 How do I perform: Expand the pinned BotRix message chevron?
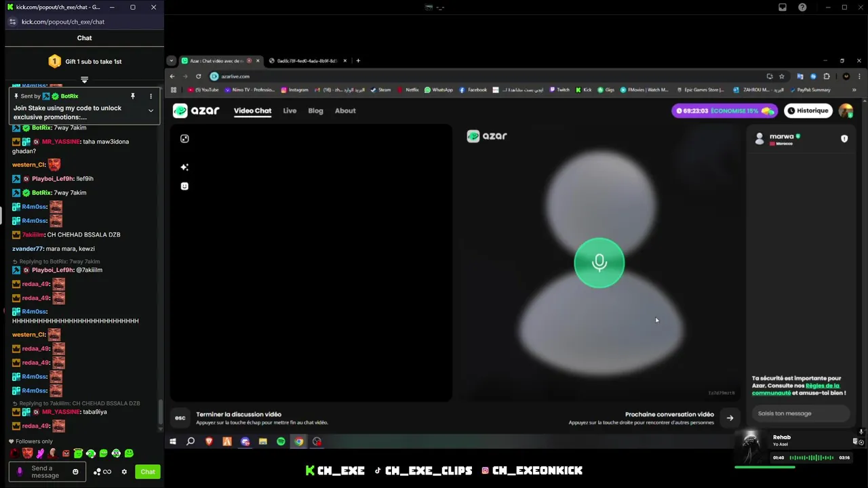pos(151,110)
